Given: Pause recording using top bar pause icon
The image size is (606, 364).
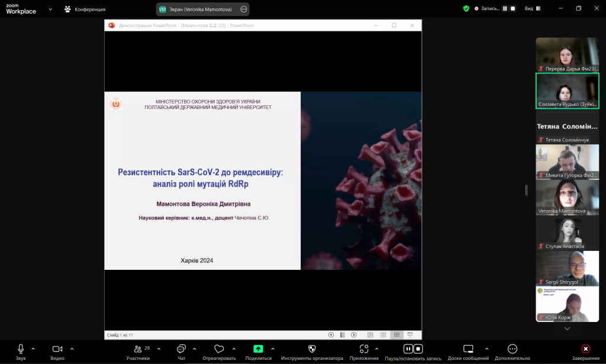Looking at the screenshot, I should click(505, 8).
